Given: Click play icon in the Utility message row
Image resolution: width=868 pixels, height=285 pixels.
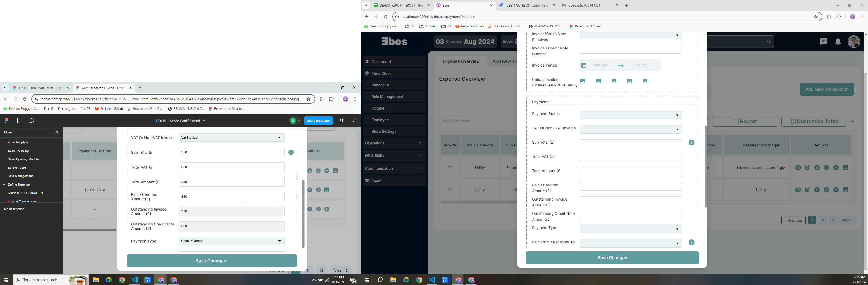Looking at the screenshot, I should (x=836, y=190).
